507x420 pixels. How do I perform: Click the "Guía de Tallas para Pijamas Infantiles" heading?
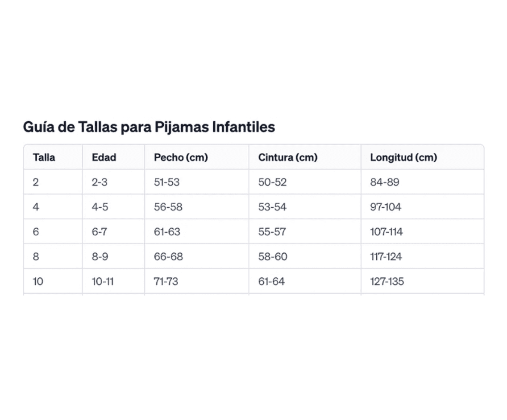pos(149,127)
